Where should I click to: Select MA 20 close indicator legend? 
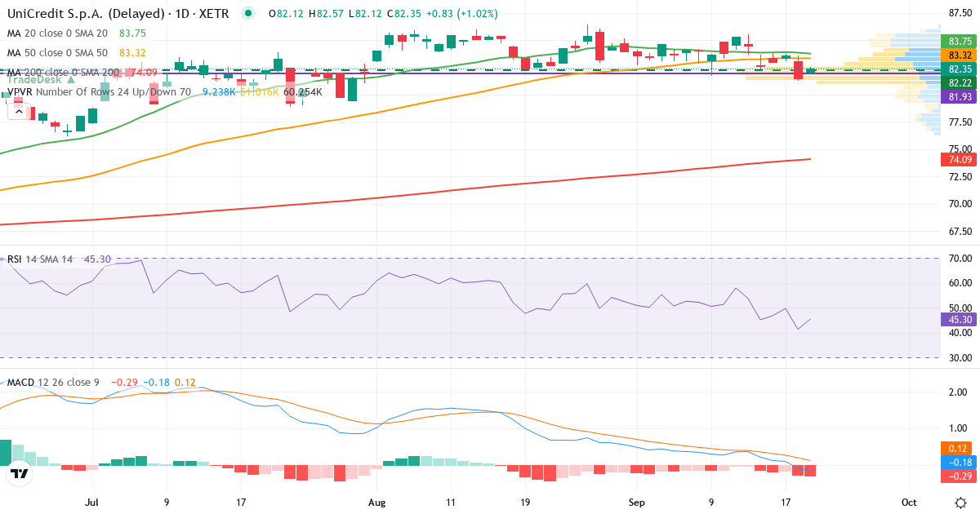(x=57, y=33)
